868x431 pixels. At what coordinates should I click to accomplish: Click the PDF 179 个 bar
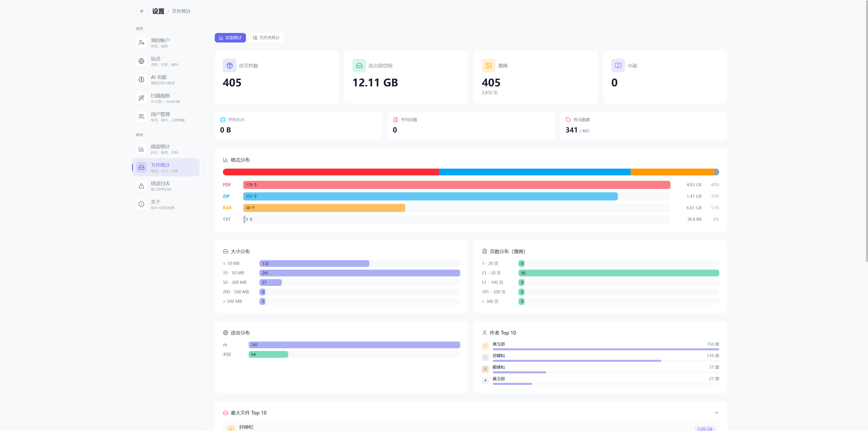(457, 185)
